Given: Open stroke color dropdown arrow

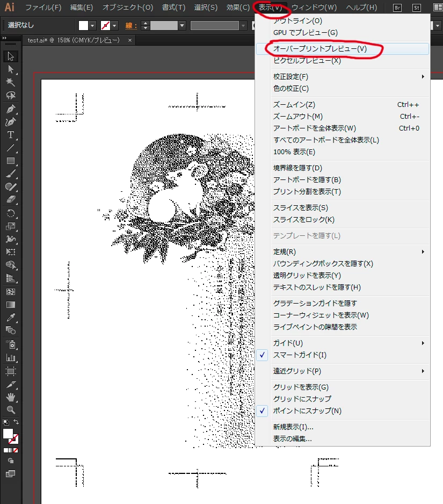Looking at the screenshot, I should (114, 25).
